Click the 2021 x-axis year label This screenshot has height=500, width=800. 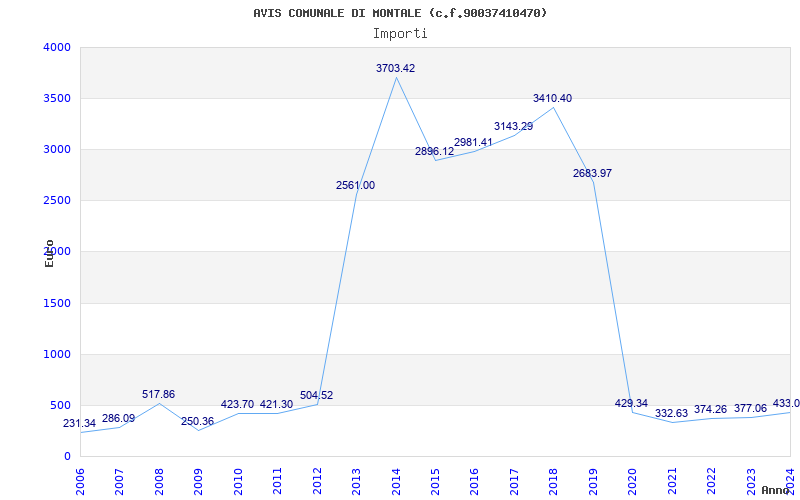[x=672, y=481]
